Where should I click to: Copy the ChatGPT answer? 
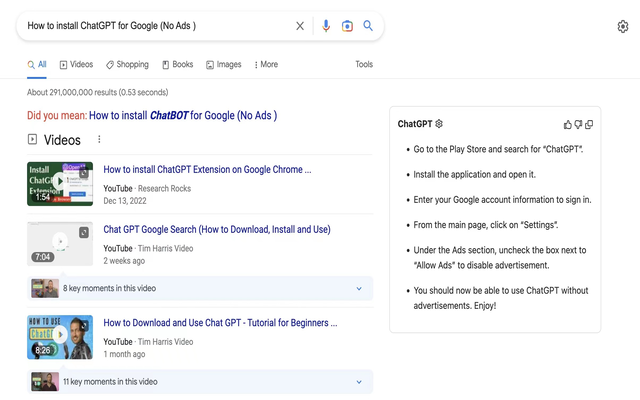point(589,124)
